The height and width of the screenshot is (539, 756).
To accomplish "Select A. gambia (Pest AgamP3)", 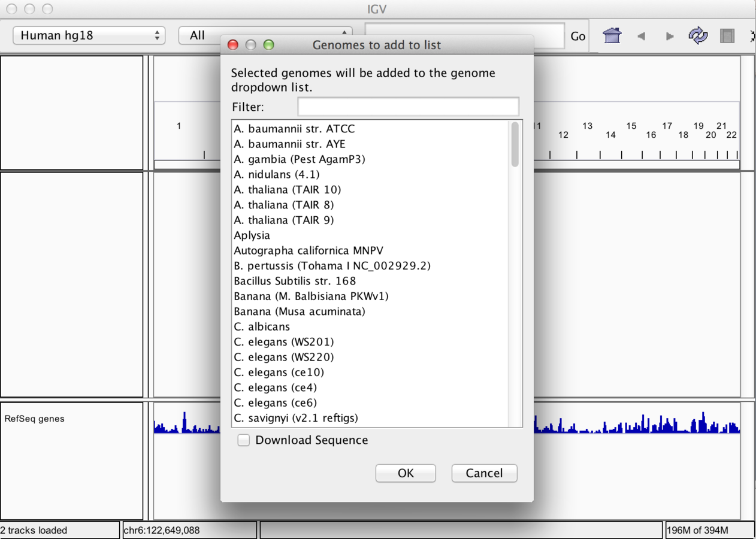I will pos(371,159).
